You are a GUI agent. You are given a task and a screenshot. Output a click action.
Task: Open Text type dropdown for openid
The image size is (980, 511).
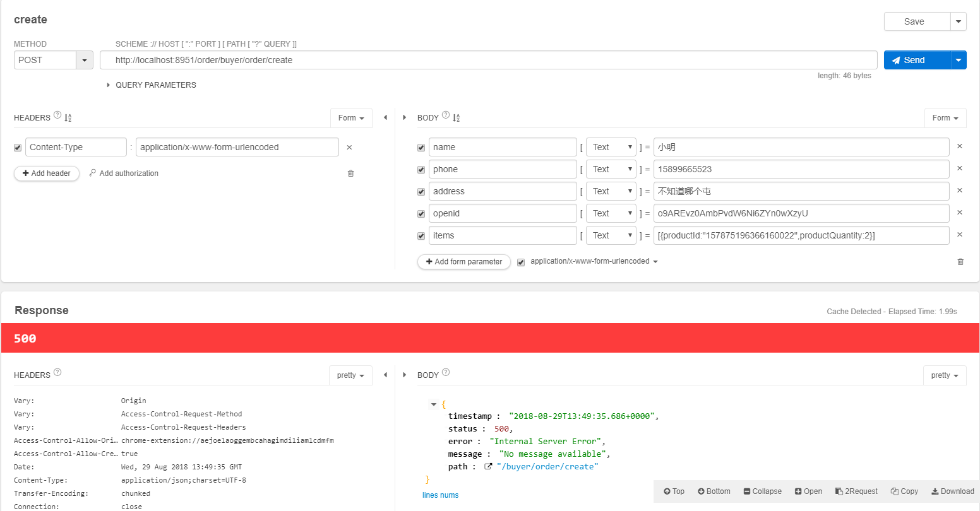pyautogui.click(x=611, y=213)
